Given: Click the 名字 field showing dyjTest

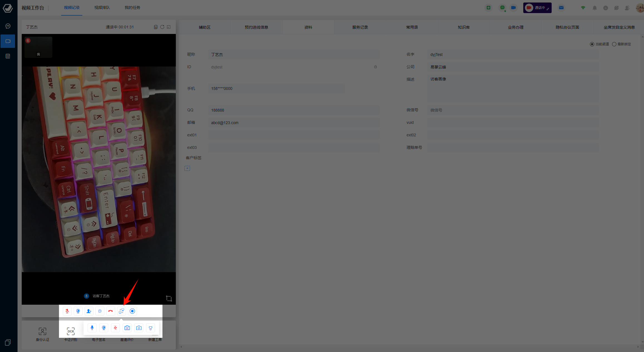Looking at the screenshot, I should (x=513, y=55).
